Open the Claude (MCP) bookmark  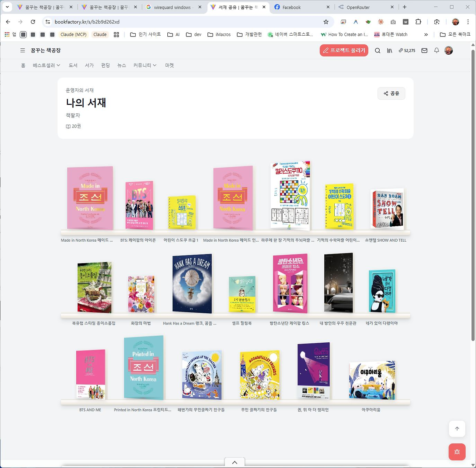point(74,35)
